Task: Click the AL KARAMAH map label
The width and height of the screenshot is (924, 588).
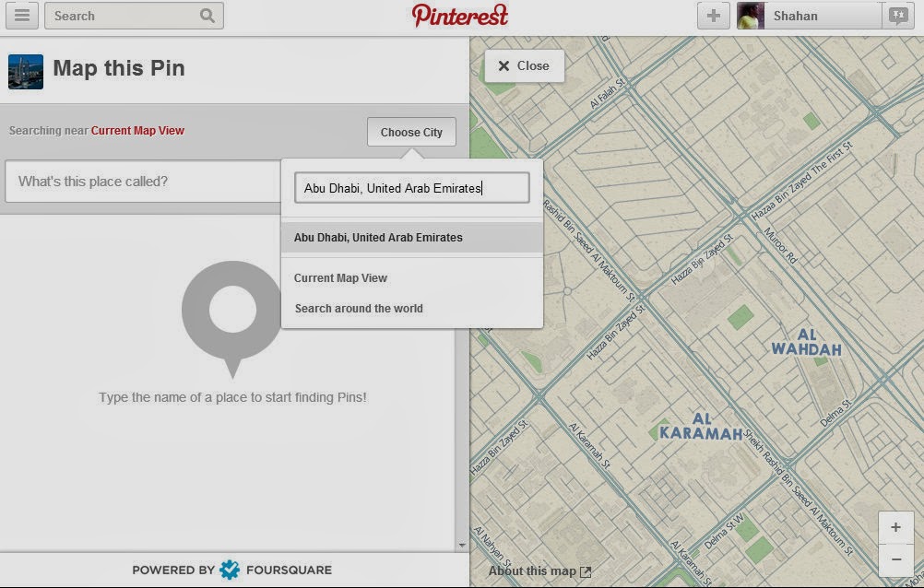Action: point(701,427)
